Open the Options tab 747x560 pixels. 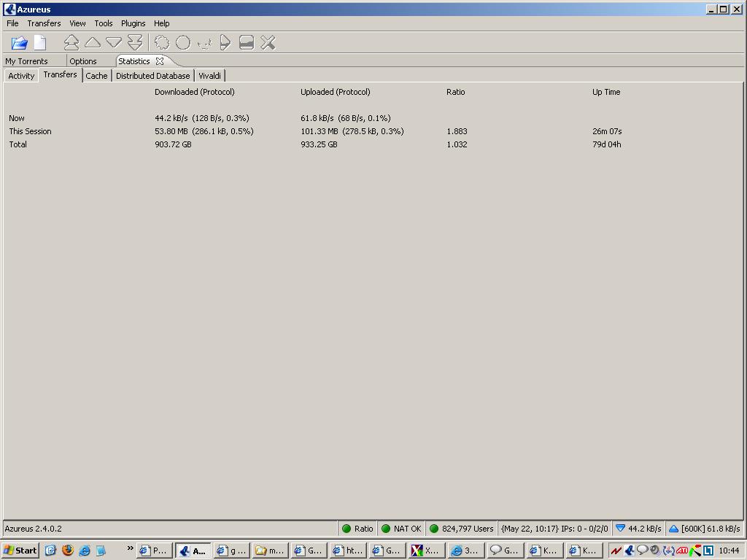pyautogui.click(x=83, y=61)
